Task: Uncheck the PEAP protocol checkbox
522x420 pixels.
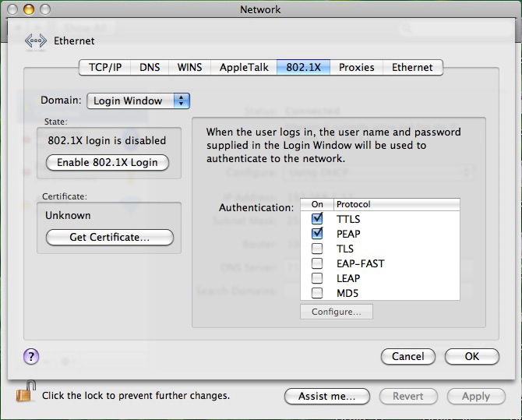Action: pos(317,234)
